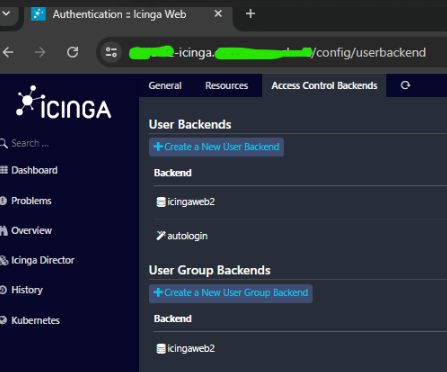Screen dimensions: 447x372
Task: Switch to the General tab
Action: tap(165, 86)
